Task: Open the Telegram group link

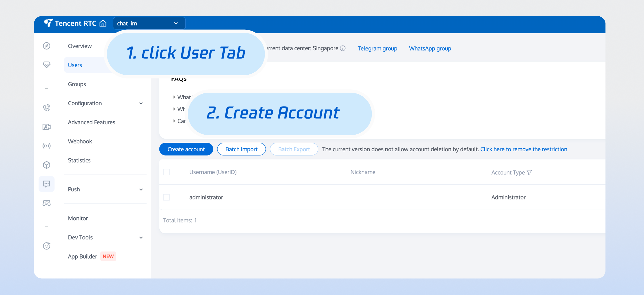Action: pyautogui.click(x=377, y=48)
